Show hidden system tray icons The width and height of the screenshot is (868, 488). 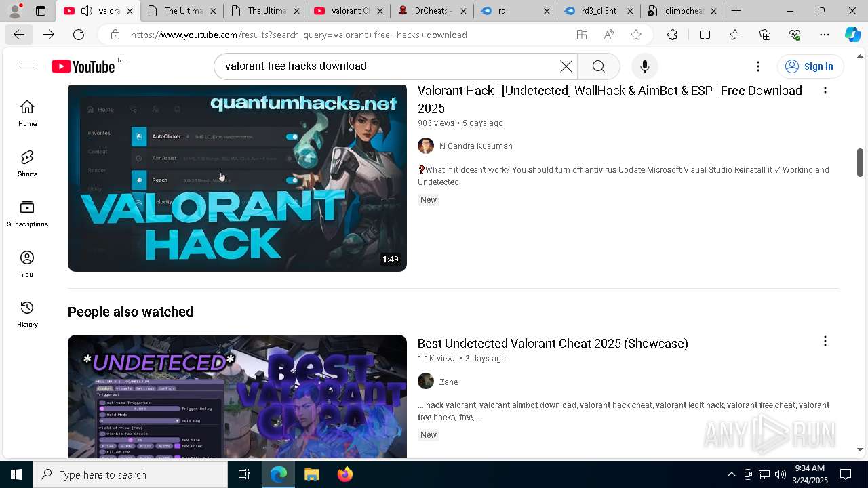click(731, 474)
